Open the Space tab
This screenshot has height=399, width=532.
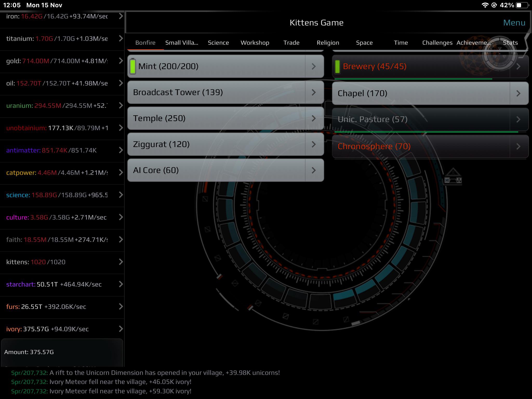[x=364, y=43]
